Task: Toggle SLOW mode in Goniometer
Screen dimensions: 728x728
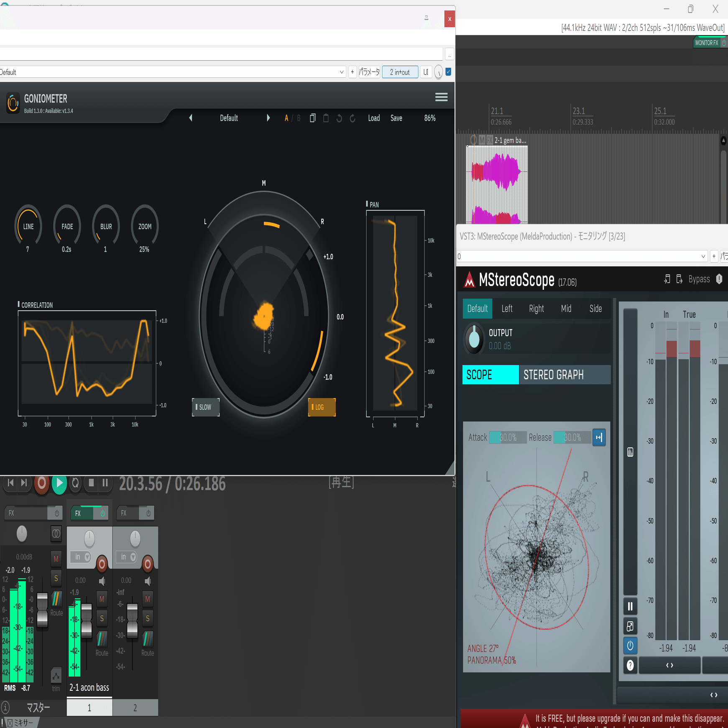Action: [x=205, y=407]
